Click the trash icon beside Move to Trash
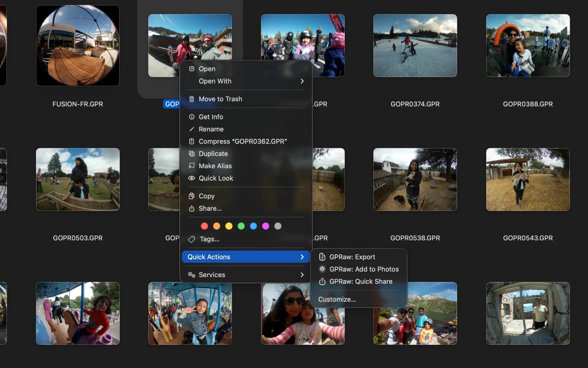588x368 pixels. click(x=191, y=99)
